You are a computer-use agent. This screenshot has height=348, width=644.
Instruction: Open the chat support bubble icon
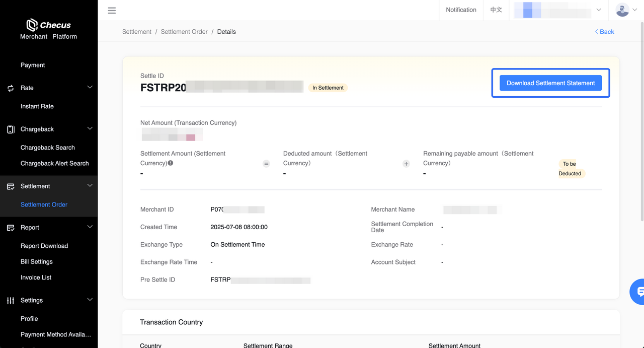pyautogui.click(x=639, y=292)
